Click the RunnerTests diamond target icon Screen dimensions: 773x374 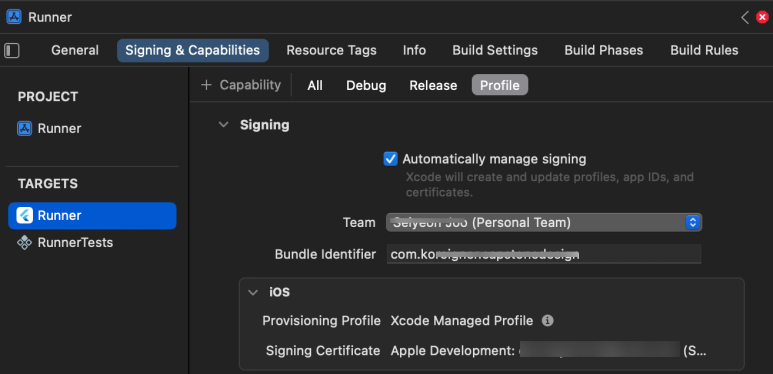(x=24, y=242)
